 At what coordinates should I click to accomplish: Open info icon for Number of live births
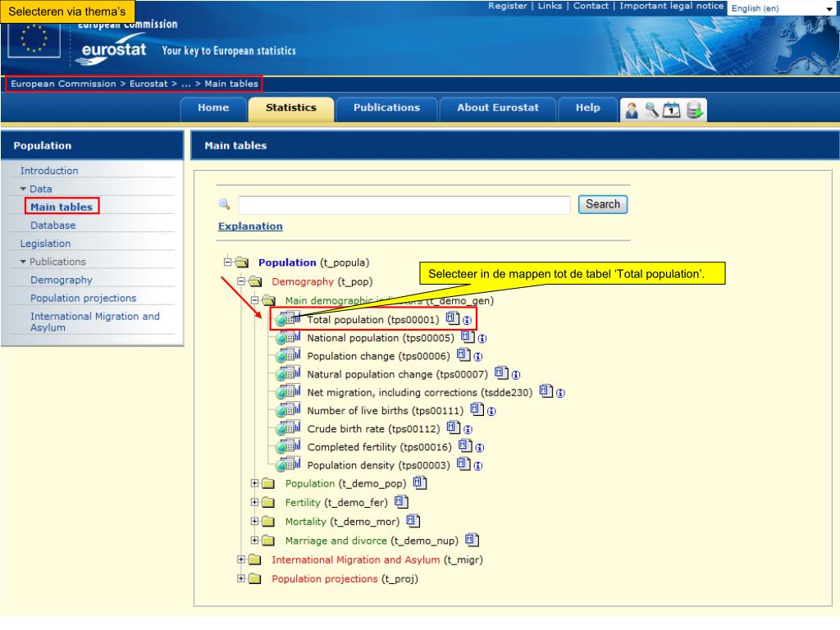click(x=491, y=412)
